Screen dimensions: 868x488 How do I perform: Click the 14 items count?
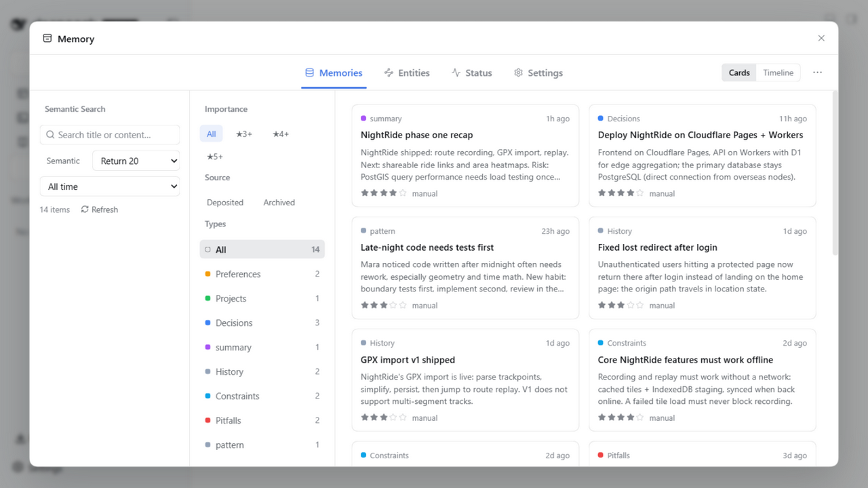click(55, 209)
